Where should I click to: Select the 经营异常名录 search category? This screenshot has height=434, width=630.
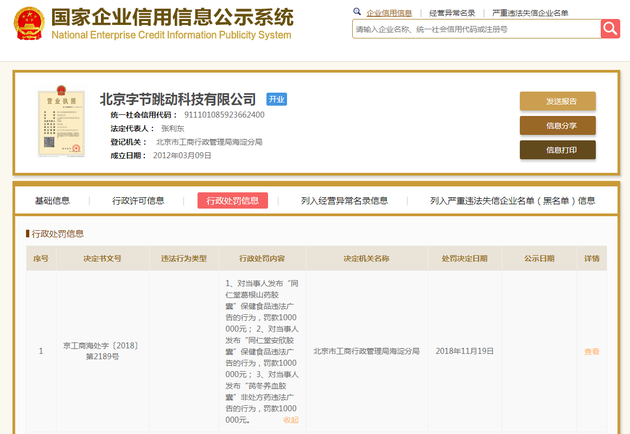pyautogui.click(x=452, y=13)
